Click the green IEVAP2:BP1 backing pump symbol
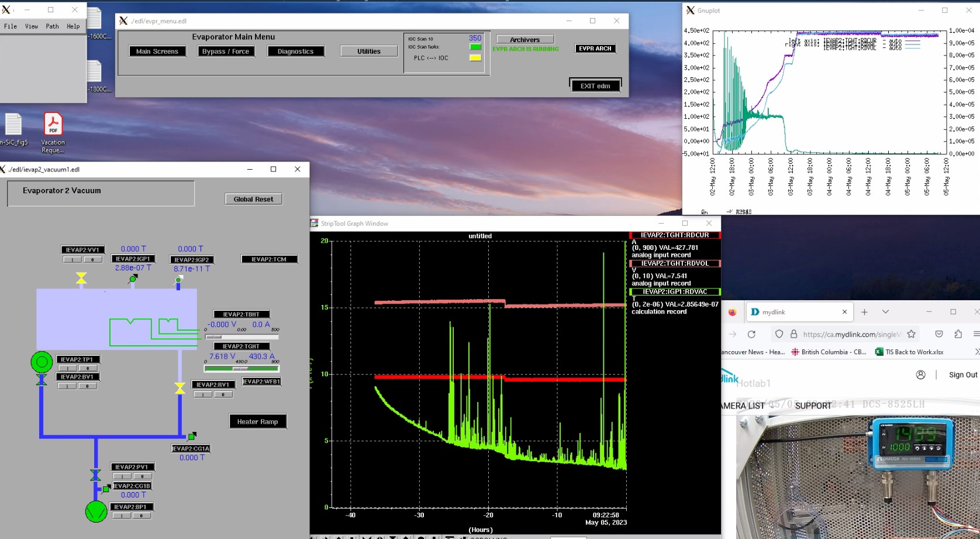980x539 pixels. coord(96,511)
